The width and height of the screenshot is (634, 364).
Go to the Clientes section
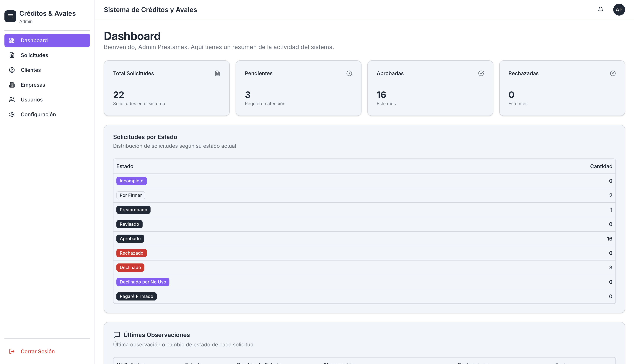[31, 70]
